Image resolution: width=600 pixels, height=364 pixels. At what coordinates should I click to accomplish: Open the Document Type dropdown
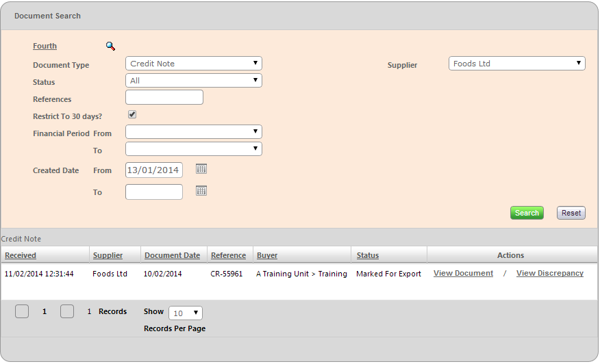(x=193, y=64)
